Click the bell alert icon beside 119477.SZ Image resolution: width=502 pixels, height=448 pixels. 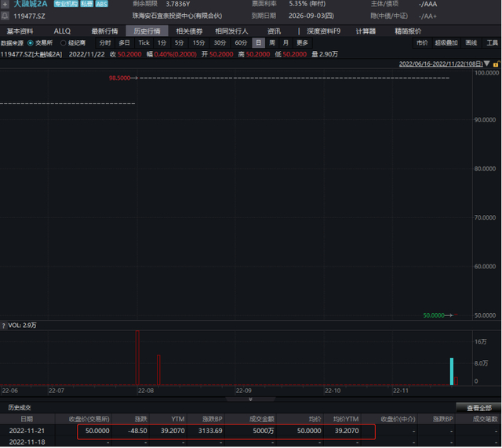point(5,16)
